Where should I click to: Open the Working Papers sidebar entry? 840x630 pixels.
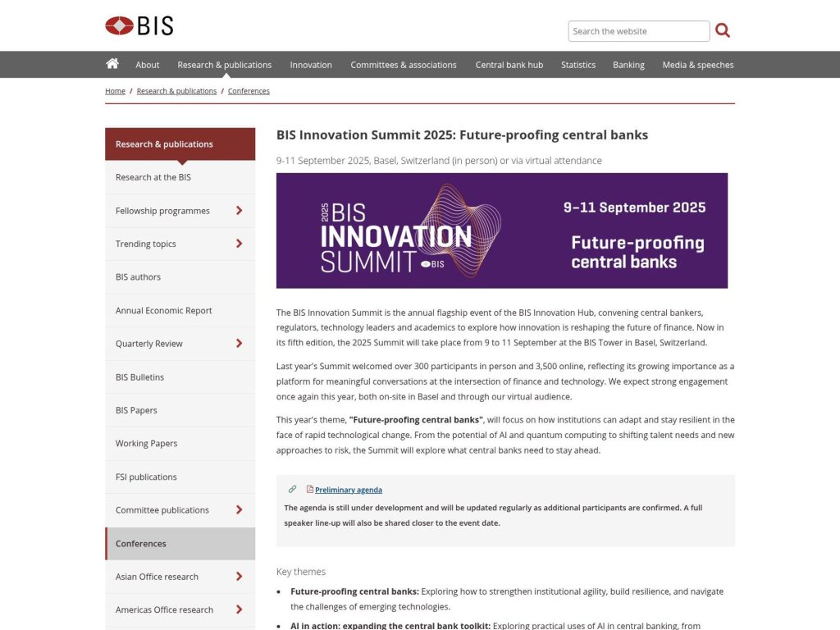148,443
